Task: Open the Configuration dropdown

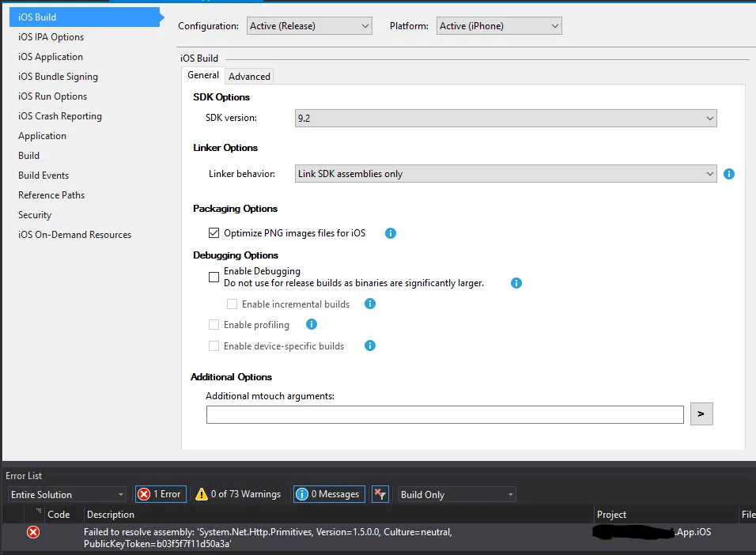Action: tap(309, 26)
